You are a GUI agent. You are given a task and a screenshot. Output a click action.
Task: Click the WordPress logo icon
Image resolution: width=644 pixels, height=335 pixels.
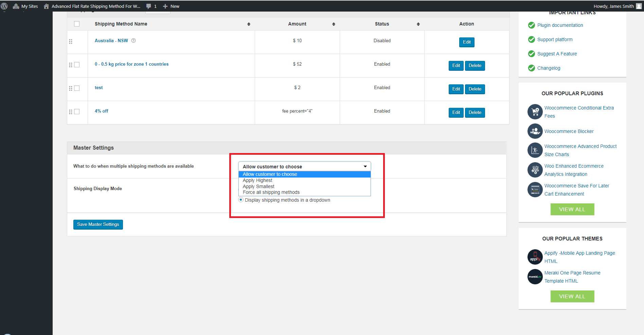pyautogui.click(x=4, y=6)
